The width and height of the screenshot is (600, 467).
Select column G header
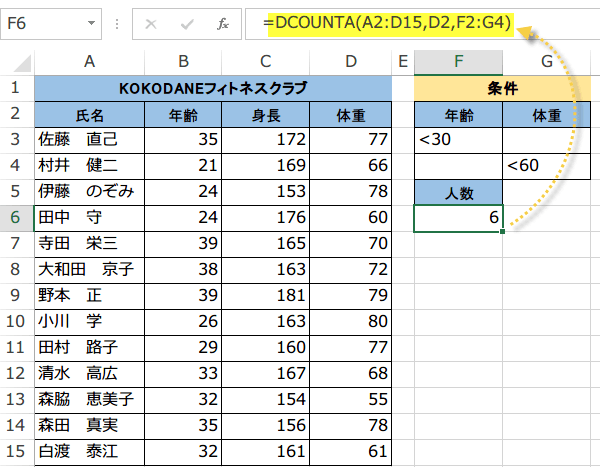pos(546,62)
